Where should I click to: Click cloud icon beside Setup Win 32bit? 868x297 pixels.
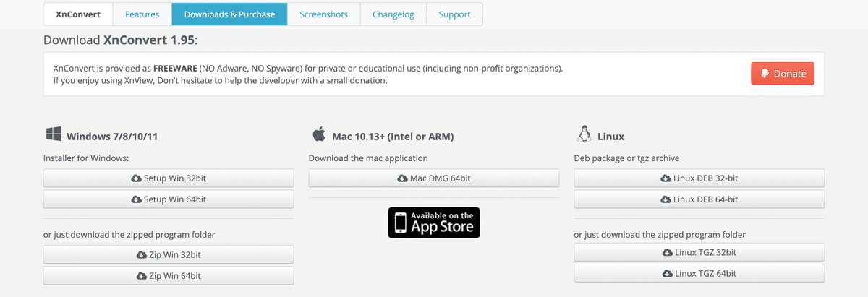[136, 178]
